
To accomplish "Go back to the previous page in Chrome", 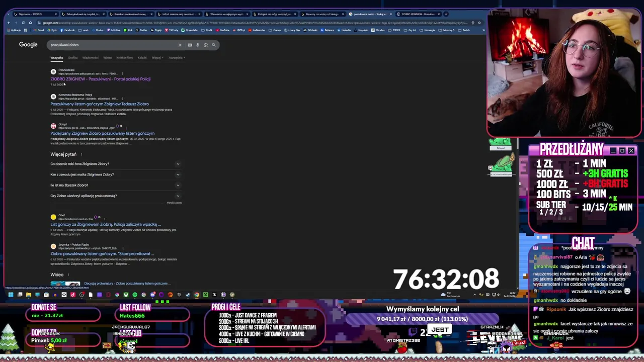I will (9, 23).
